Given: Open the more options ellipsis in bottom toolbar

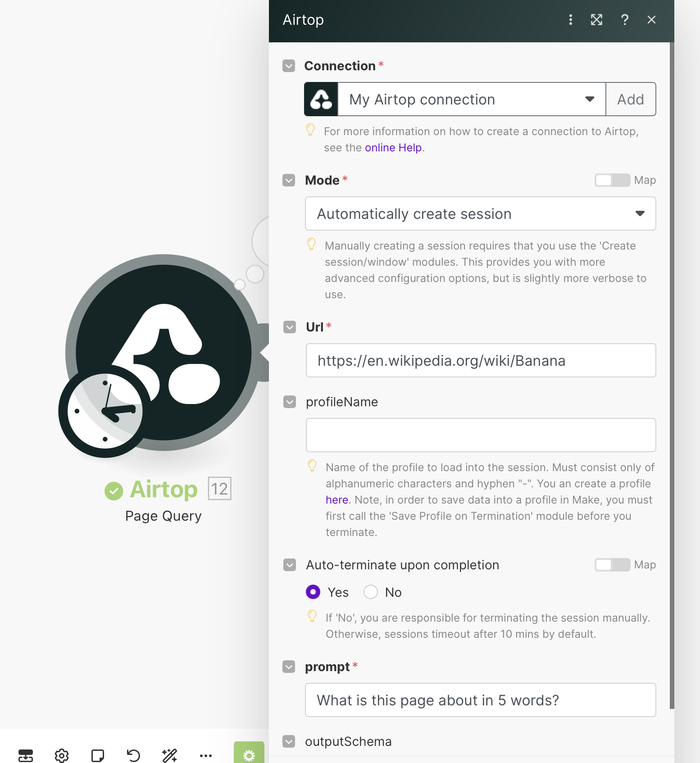Looking at the screenshot, I should [205, 755].
